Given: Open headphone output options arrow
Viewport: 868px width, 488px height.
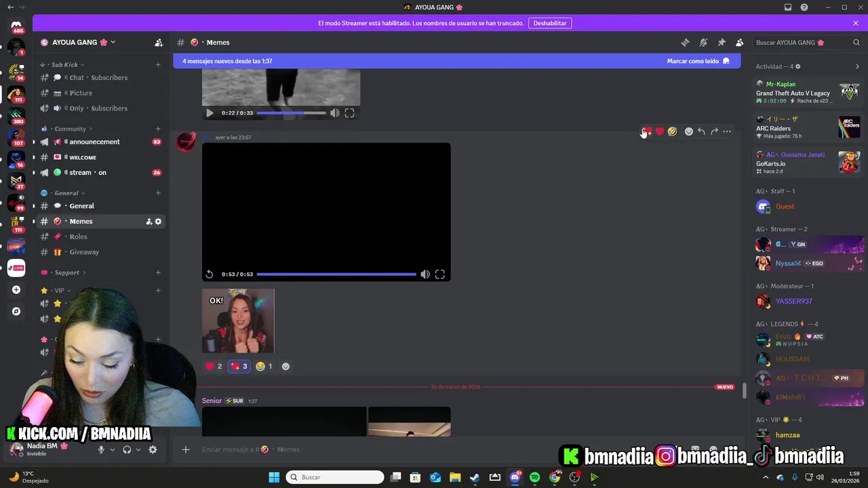Looking at the screenshot, I should [x=138, y=449].
